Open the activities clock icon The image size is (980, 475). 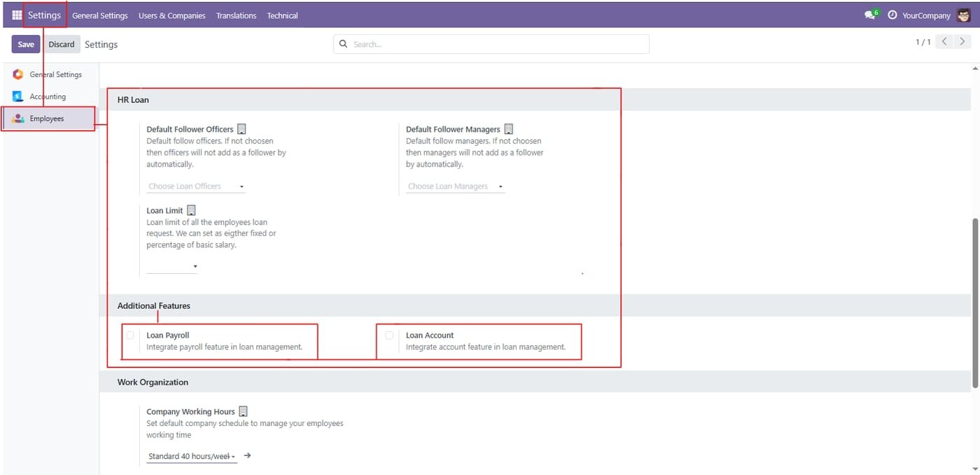pyautogui.click(x=892, y=15)
